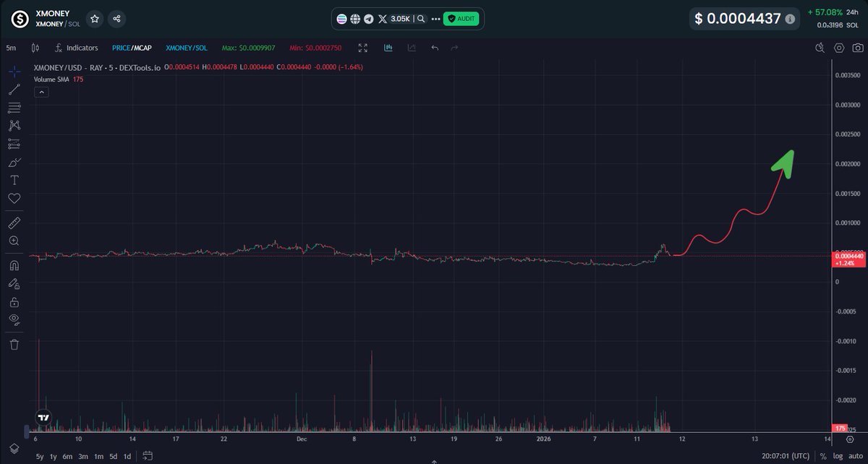Image resolution: width=868 pixels, height=464 pixels.
Task: Set range to 1m
Action: point(98,456)
